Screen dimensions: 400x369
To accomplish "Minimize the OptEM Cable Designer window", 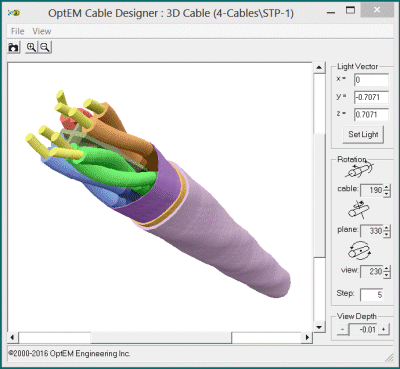I will click(331, 12).
